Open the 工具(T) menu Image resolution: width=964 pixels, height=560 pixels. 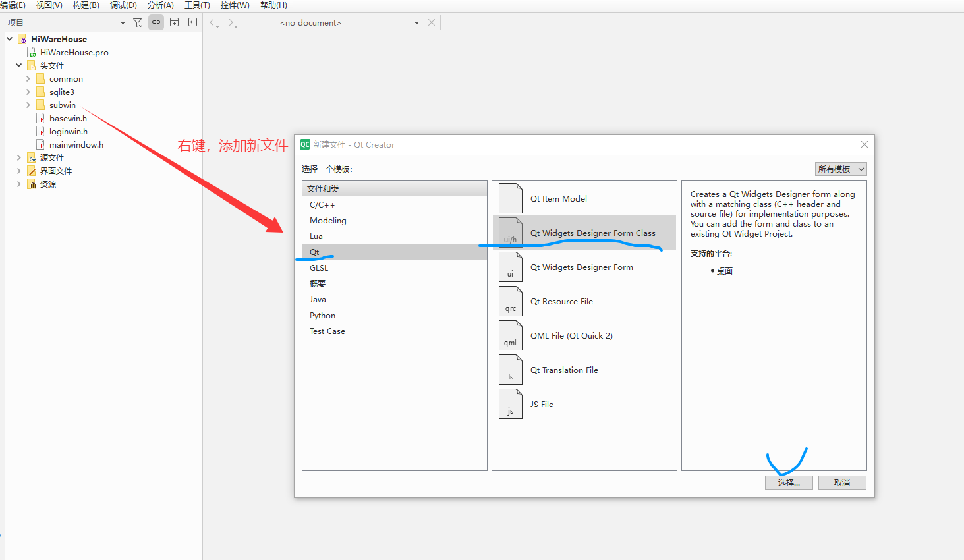197,5
